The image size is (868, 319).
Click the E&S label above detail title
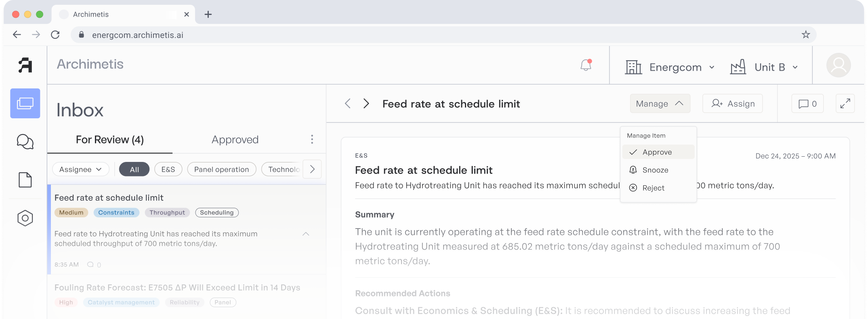(x=361, y=155)
